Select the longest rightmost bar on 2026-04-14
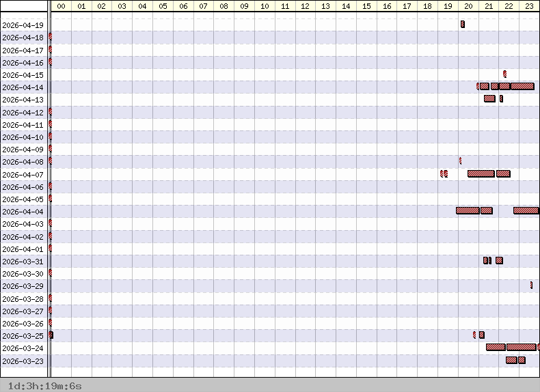 (x=522, y=87)
